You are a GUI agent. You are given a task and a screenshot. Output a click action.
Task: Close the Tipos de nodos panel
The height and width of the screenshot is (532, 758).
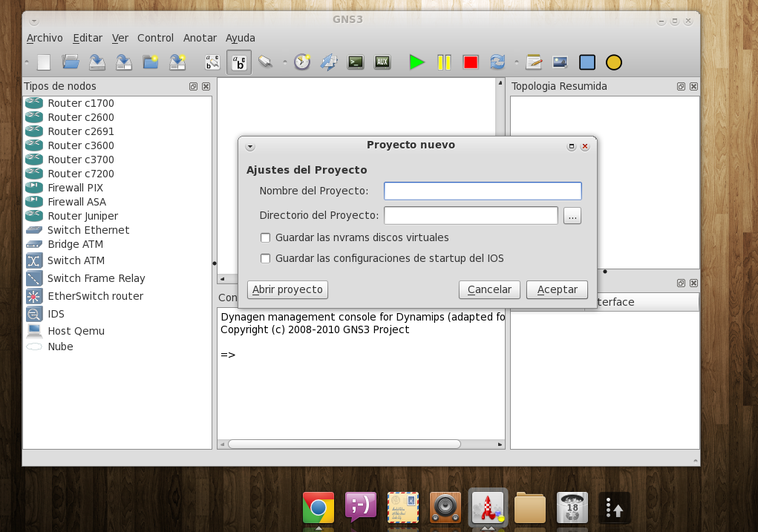tap(206, 87)
